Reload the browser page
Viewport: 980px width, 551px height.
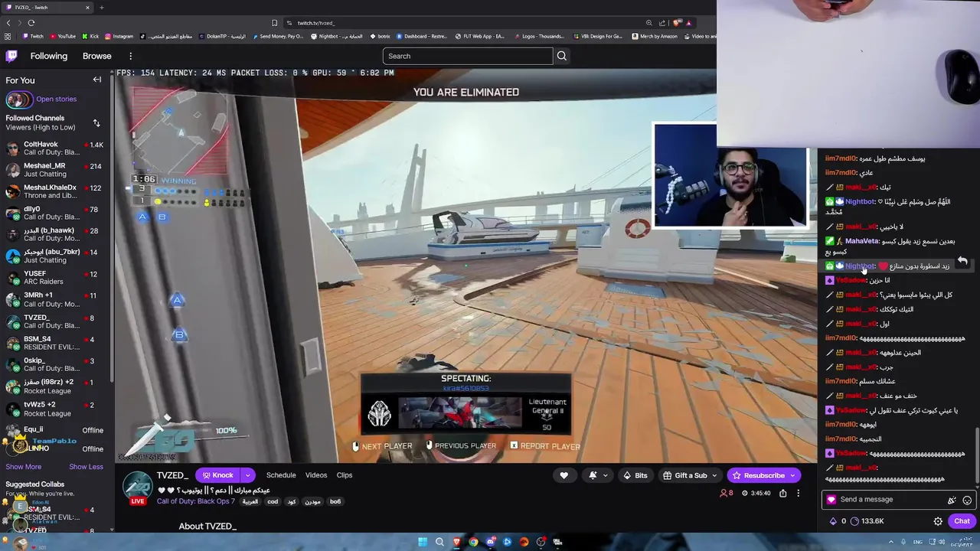pos(31,23)
